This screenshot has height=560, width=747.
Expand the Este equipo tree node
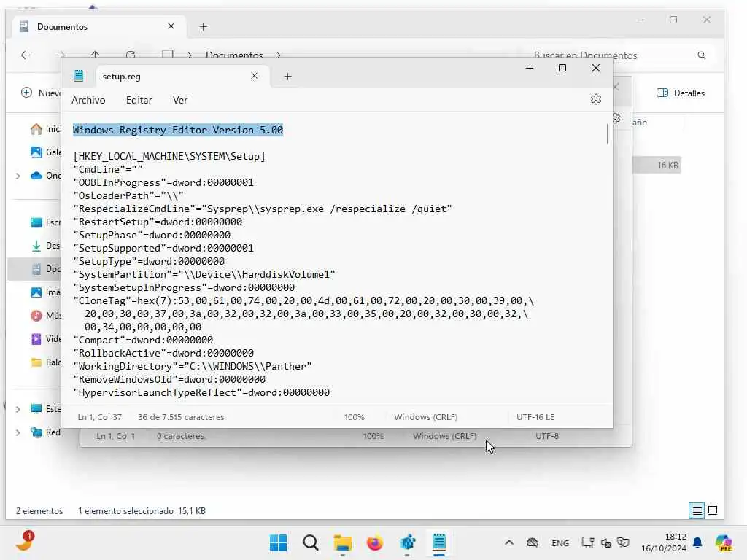pyautogui.click(x=18, y=409)
